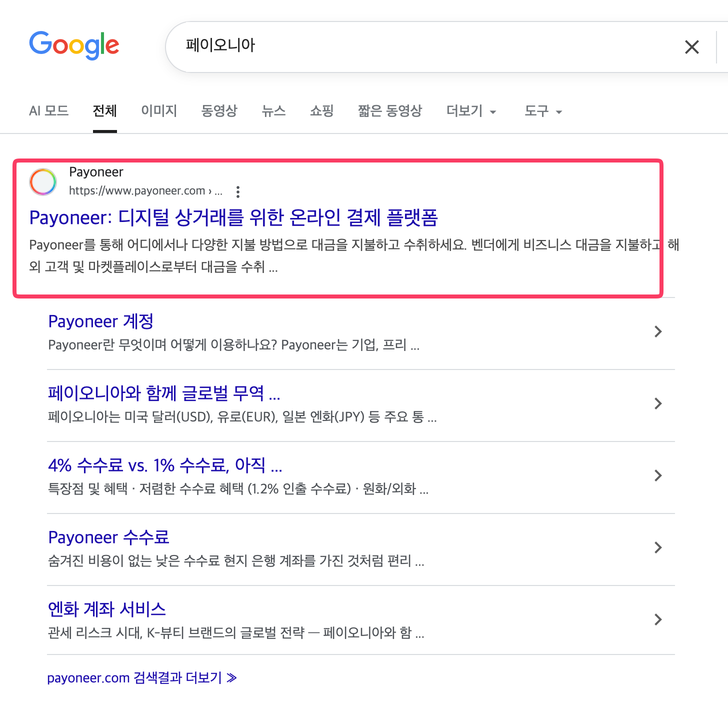Viewport: 728px width, 702px height.
Task: Open the three-dot menu beside payoneer.com URL
Action: 238,191
